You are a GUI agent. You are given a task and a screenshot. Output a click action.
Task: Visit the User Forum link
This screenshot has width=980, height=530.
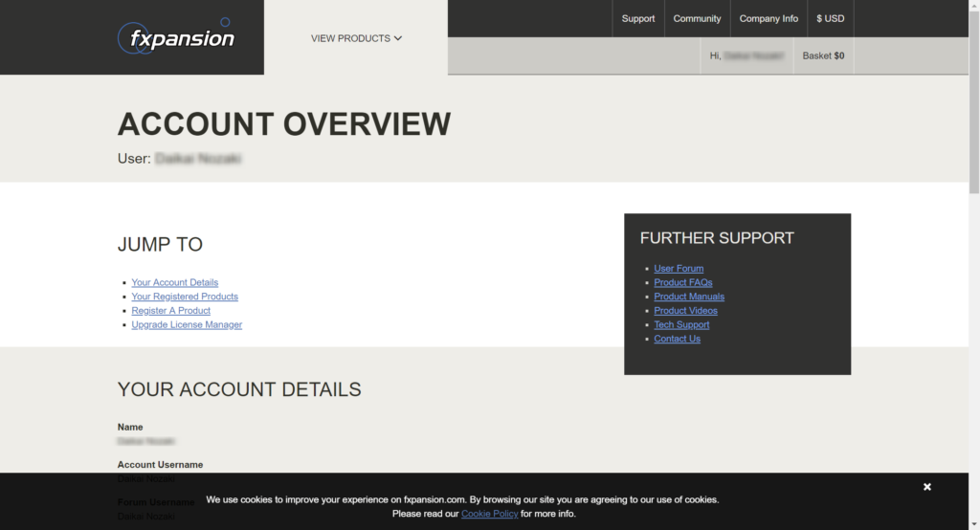click(x=679, y=269)
